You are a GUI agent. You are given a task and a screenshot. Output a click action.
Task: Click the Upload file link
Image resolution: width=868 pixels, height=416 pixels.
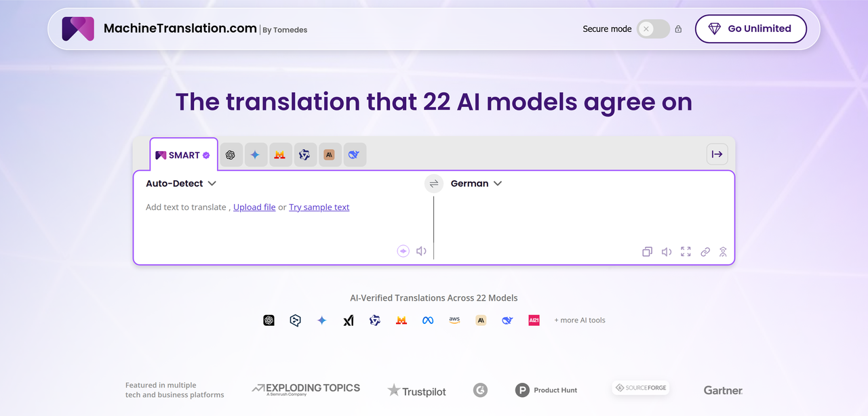pos(254,207)
